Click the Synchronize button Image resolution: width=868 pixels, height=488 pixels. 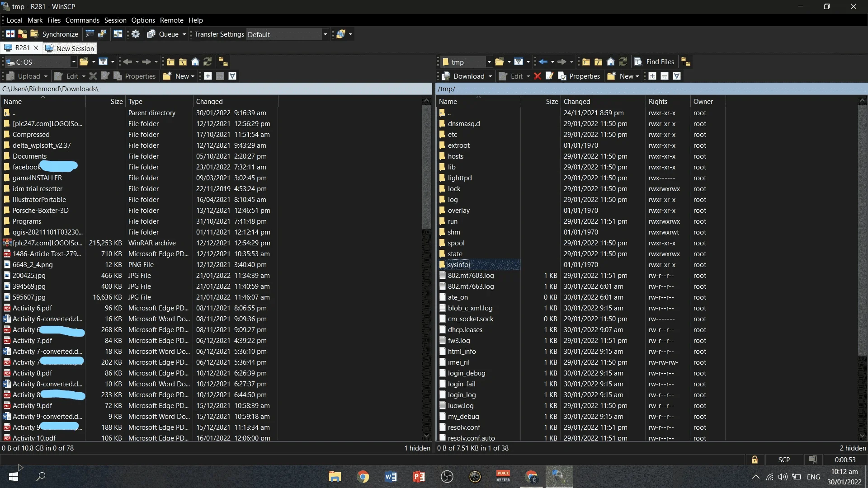(x=54, y=34)
